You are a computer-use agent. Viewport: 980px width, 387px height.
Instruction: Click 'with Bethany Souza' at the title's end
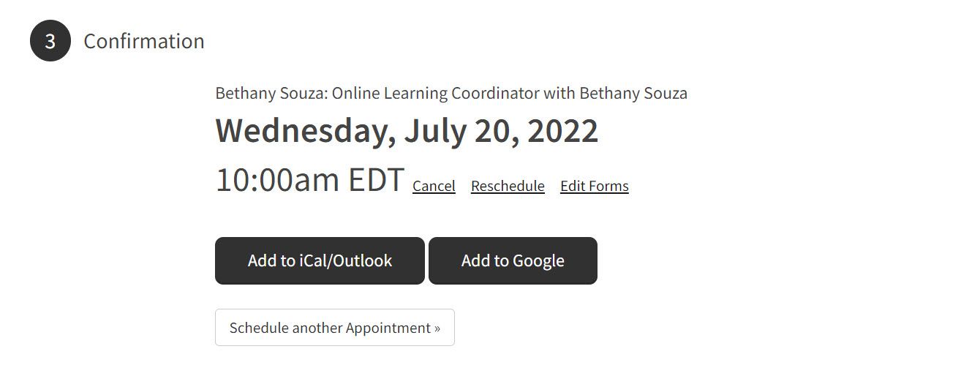(x=615, y=94)
